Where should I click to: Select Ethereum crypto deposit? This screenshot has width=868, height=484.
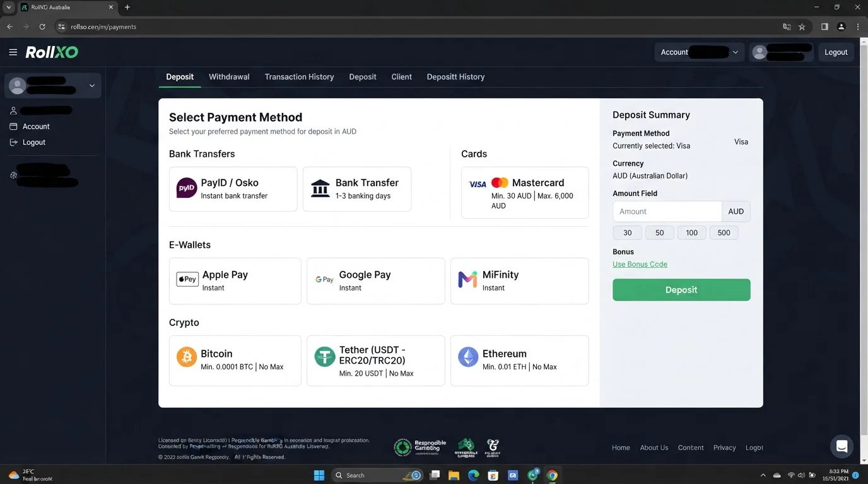(x=519, y=360)
